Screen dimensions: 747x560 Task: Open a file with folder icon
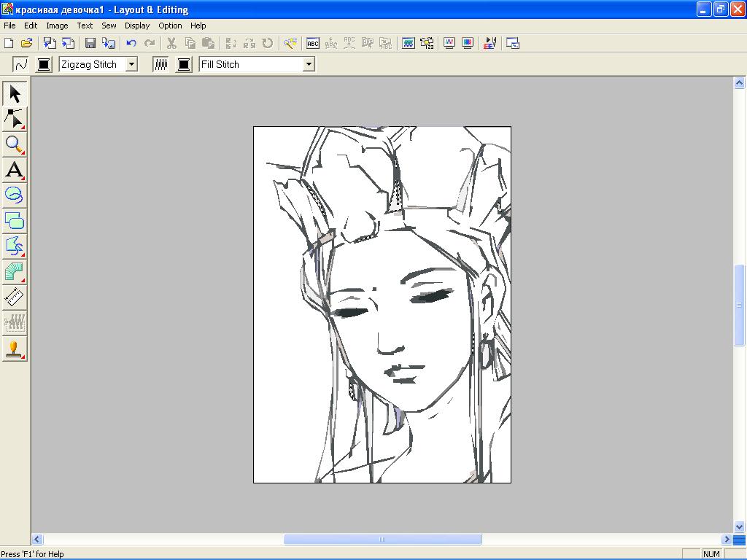[27, 44]
